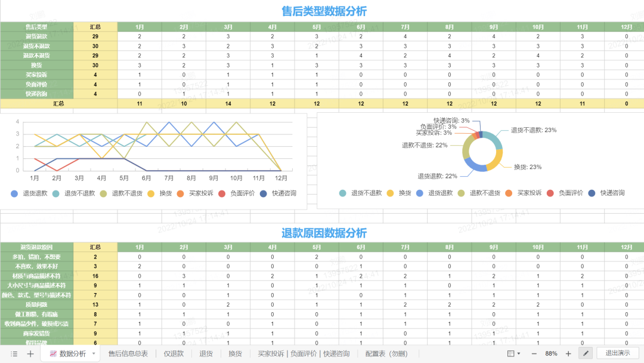Viewport: 644px width, 363px height.
Task: Click the 退货退款: 22% donut label
Action: point(438,176)
